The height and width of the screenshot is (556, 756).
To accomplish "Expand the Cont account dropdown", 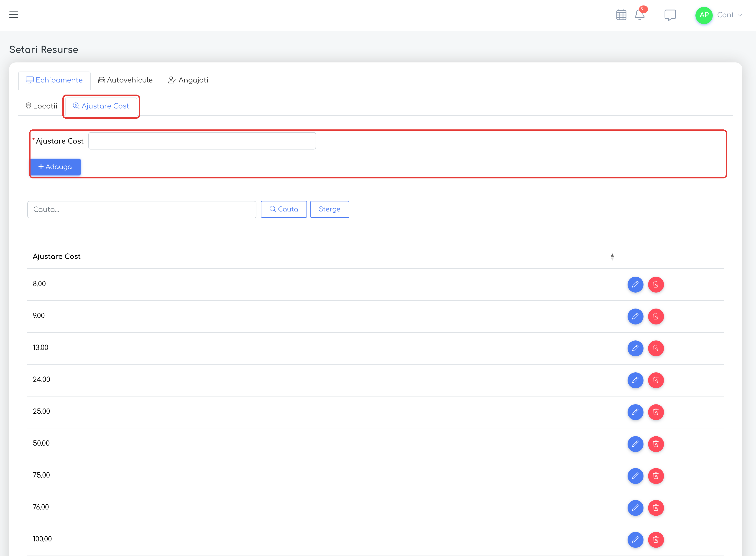I will [x=729, y=15].
